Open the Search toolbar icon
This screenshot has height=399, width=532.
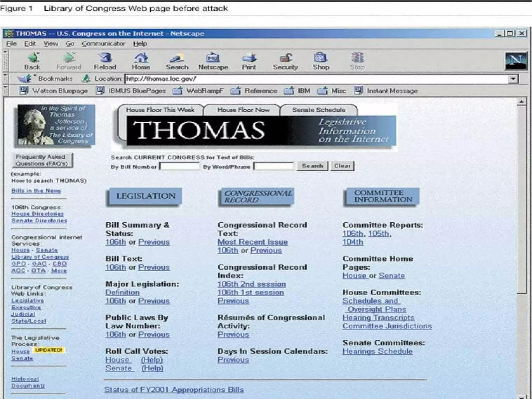click(x=177, y=58)
